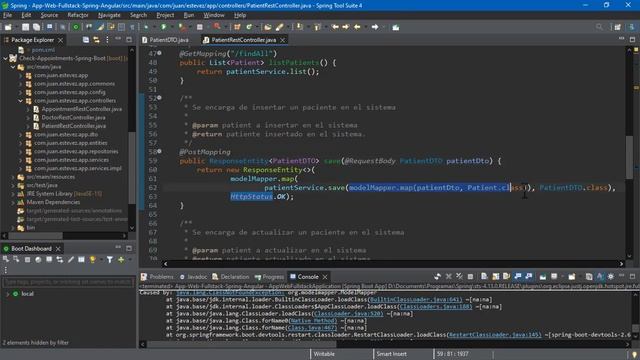Click the tip lightbulb in status bar
Screen dimensions: 640x360
pyautogui.click(x=634, y=354)
